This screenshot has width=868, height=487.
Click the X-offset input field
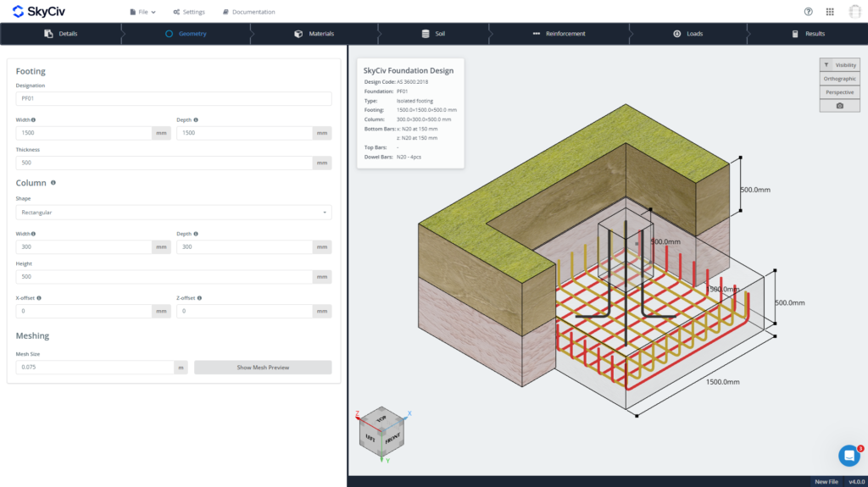[x=84, y=311]
